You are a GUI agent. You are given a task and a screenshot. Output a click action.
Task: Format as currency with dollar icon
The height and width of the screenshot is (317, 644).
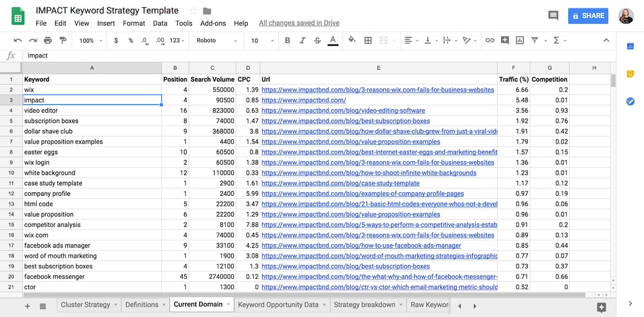pos(116,41)
